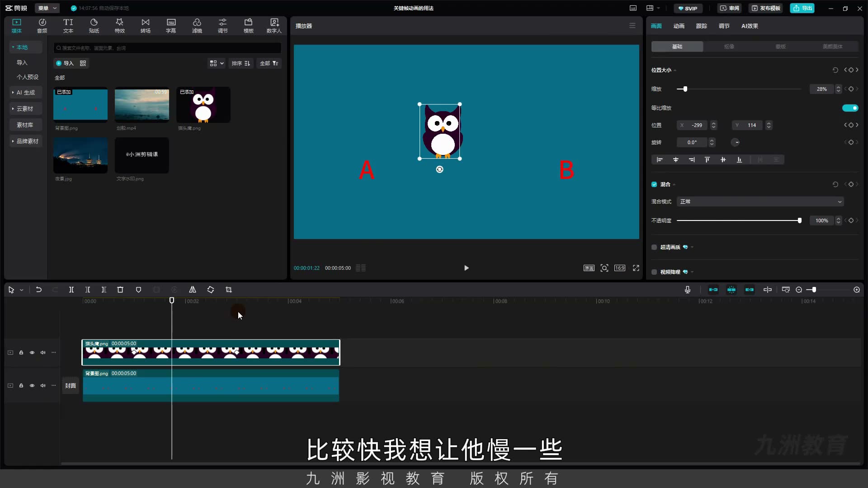The width and height of the screenshot is (868, 488).
Task: Open the 全部 filter dropdown
Action: (269, 63)
